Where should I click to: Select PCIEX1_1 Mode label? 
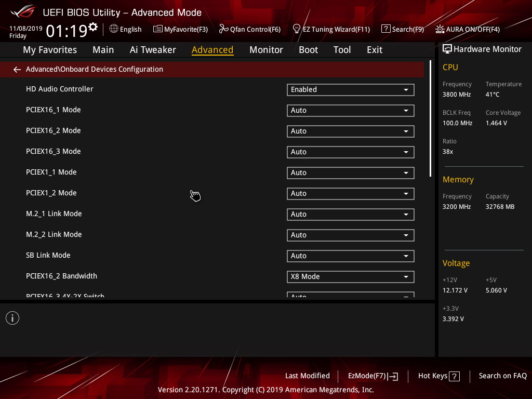(x=51, y=172)
